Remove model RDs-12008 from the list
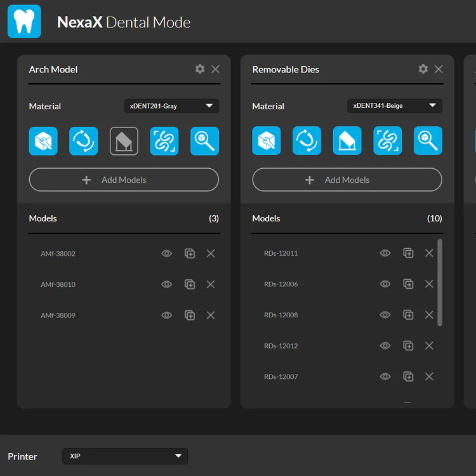The image size is (476, 476). [429, 315]
